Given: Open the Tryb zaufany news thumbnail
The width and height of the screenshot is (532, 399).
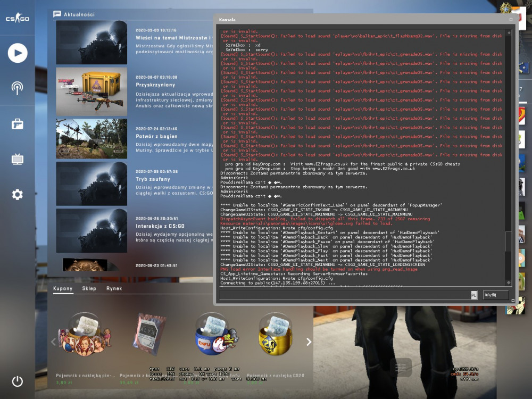Looking at the screenshot, I should point(92,184).
